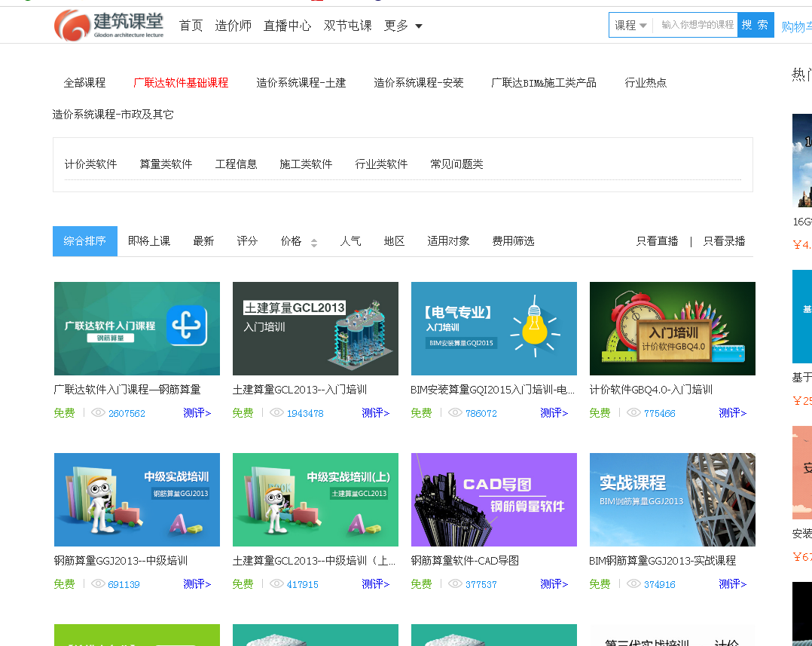The height and width of the screenshot is (646, 812).
Task: Click eye icon beside view count 691139
Action: tap(99, 583)
